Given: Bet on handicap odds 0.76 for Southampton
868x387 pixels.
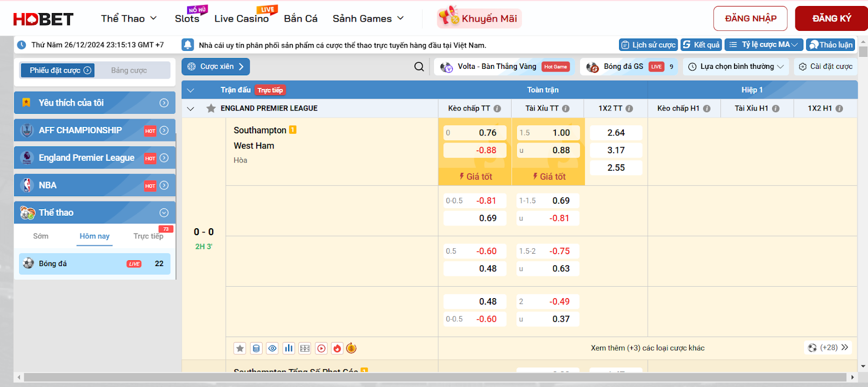Looking at the screenshot, I should (475, 133).
